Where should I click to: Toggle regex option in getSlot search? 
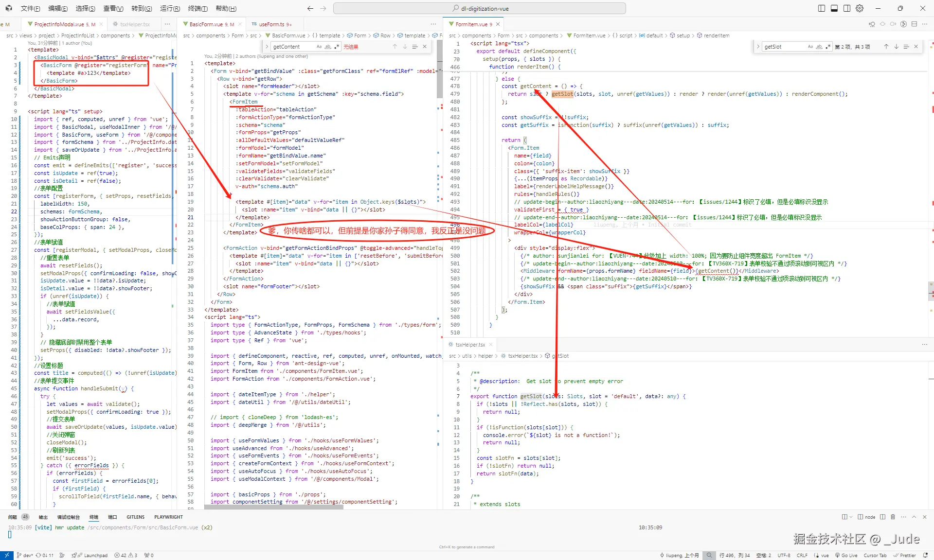[x=827, y=47]
